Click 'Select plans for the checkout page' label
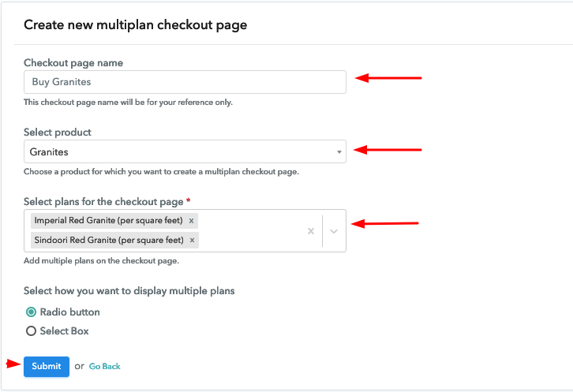 pos(103,201)
